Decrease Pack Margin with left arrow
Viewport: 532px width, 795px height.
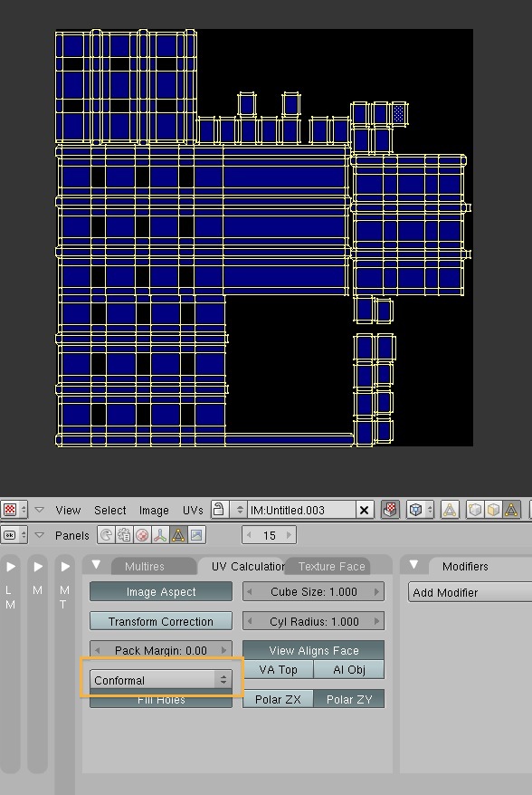point(98,650)
